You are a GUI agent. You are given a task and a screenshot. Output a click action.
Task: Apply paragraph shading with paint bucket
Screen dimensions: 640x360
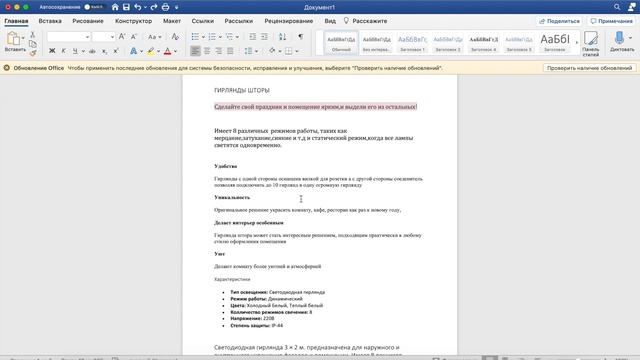(x=272, y=51)
